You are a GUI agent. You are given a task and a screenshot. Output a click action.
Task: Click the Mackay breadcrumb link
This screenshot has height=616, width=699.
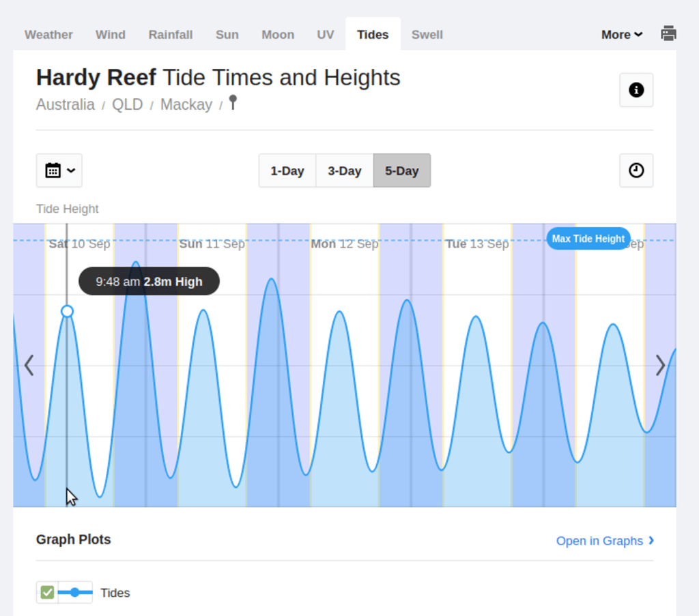click(x=186, y=105)
